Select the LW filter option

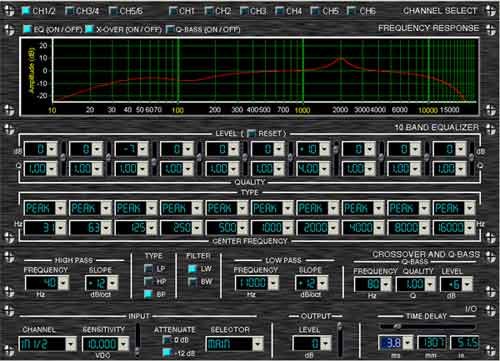point(192,269)
